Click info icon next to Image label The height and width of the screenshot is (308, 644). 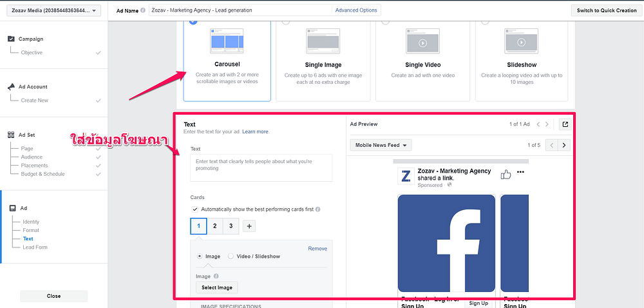[216, 276]
